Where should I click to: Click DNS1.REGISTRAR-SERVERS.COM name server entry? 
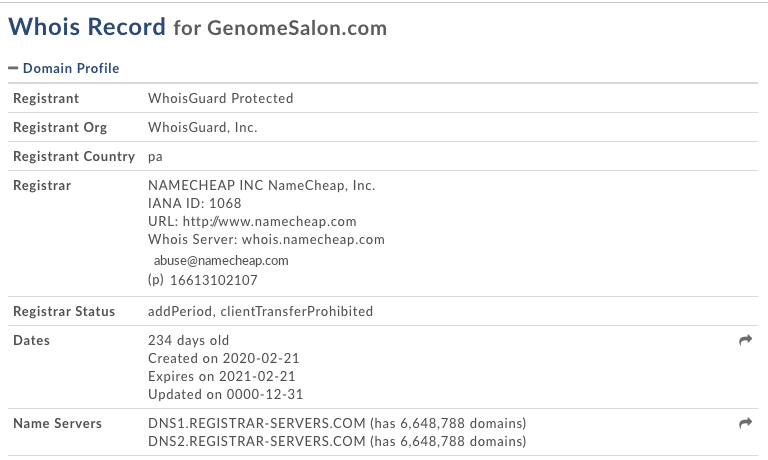click(257, 423)
